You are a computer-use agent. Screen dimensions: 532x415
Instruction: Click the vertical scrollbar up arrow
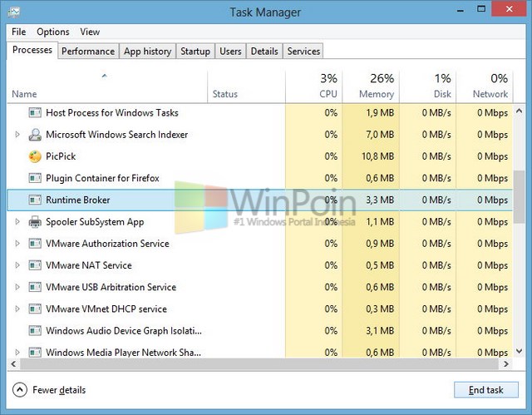point(519,111)
